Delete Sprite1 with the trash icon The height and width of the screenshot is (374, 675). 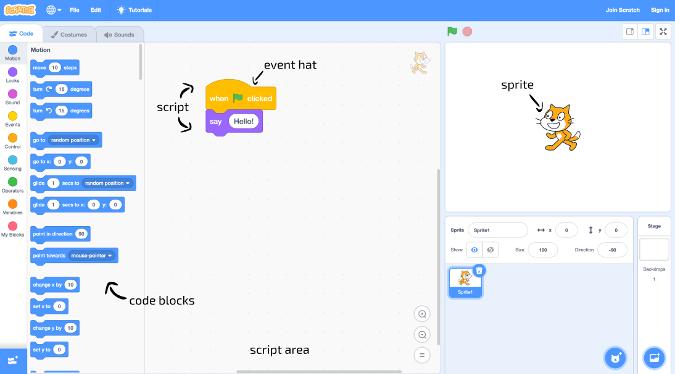click(x=479, y=270)
